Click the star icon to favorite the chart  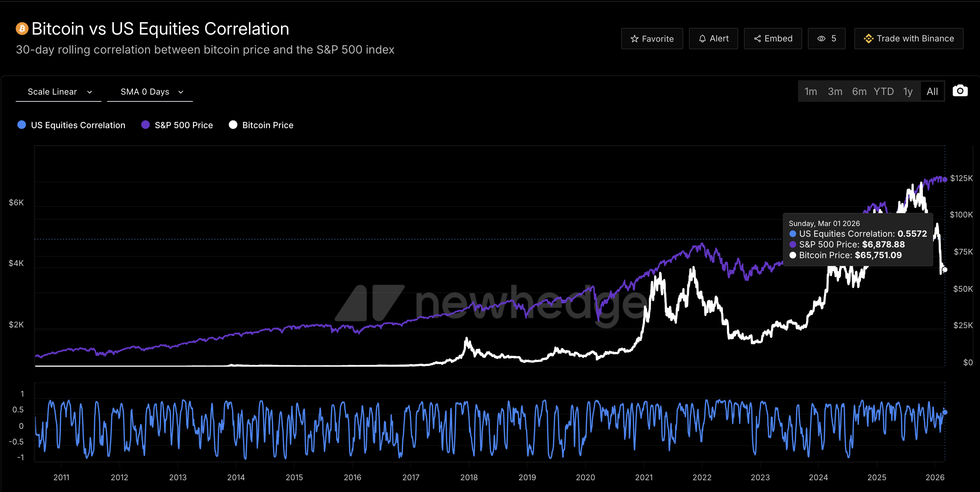(634, 39)
